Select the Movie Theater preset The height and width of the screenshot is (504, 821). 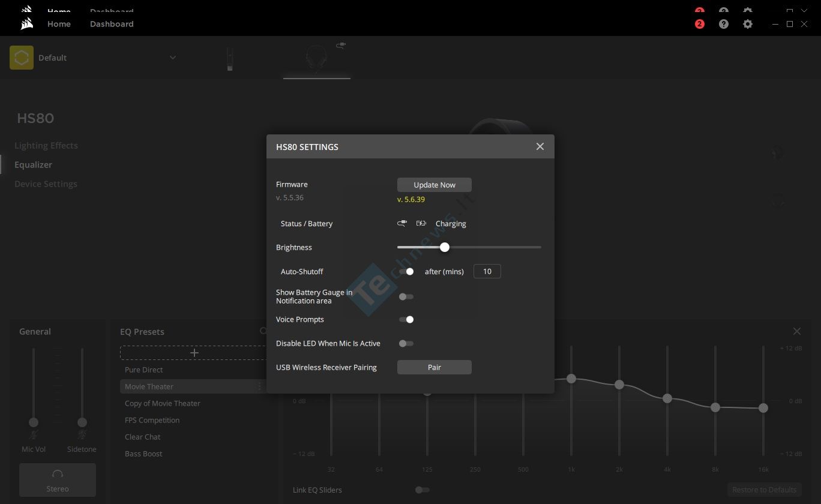(192, 386)
